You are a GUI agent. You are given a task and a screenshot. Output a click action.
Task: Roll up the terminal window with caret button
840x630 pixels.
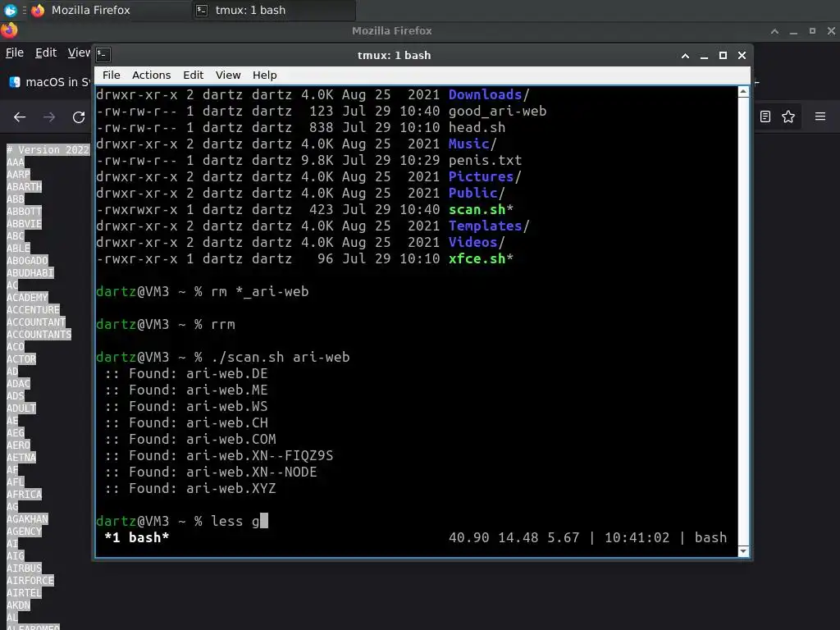685,55
